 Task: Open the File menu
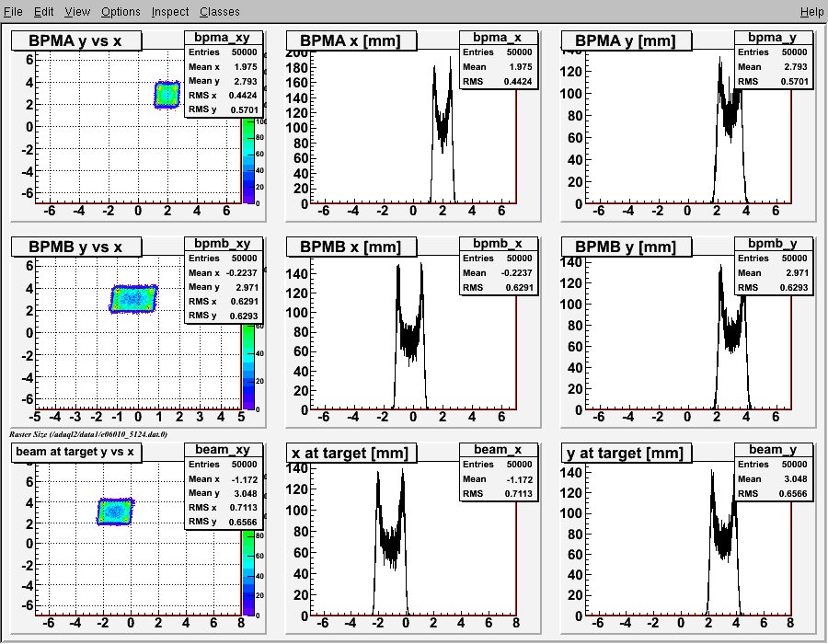tap(13, 12)
